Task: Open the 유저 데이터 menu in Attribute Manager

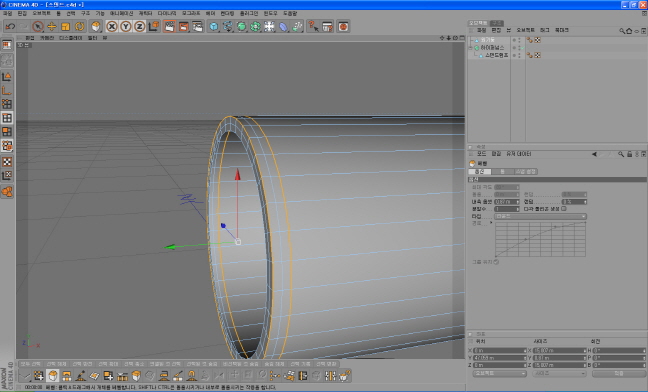Action: coord(519,154)
